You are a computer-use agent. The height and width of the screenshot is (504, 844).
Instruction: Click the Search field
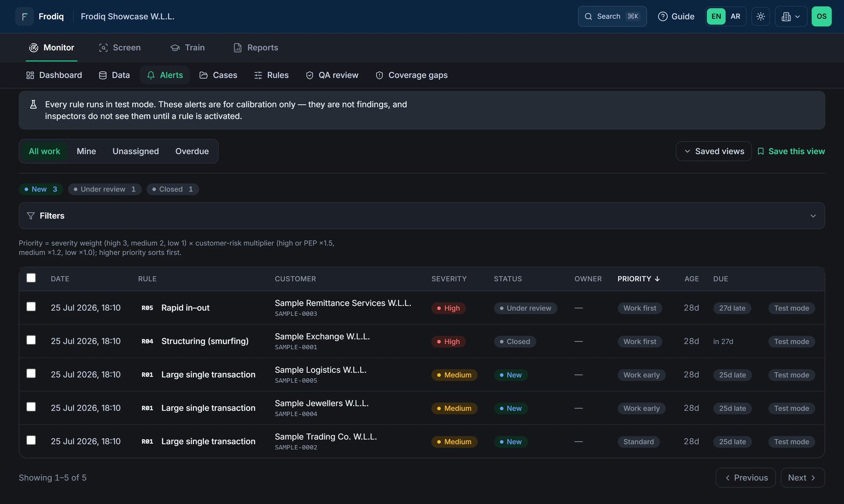tap(612, 16)
